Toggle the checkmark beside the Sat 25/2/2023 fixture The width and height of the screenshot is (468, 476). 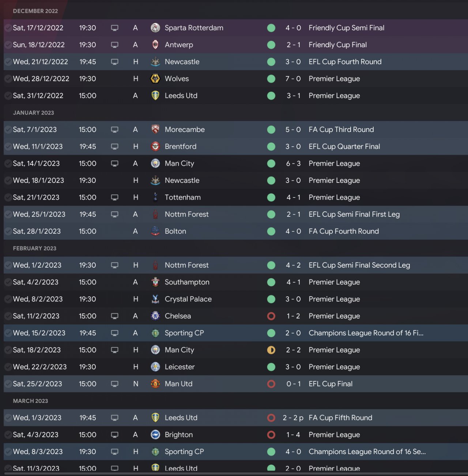8,384
